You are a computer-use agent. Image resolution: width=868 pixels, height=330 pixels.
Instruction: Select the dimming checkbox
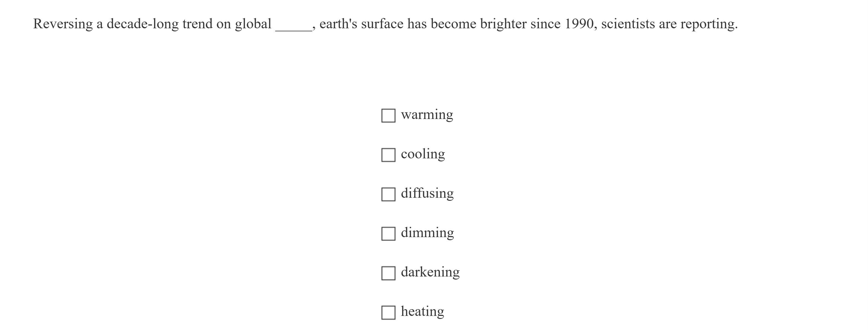388,234
